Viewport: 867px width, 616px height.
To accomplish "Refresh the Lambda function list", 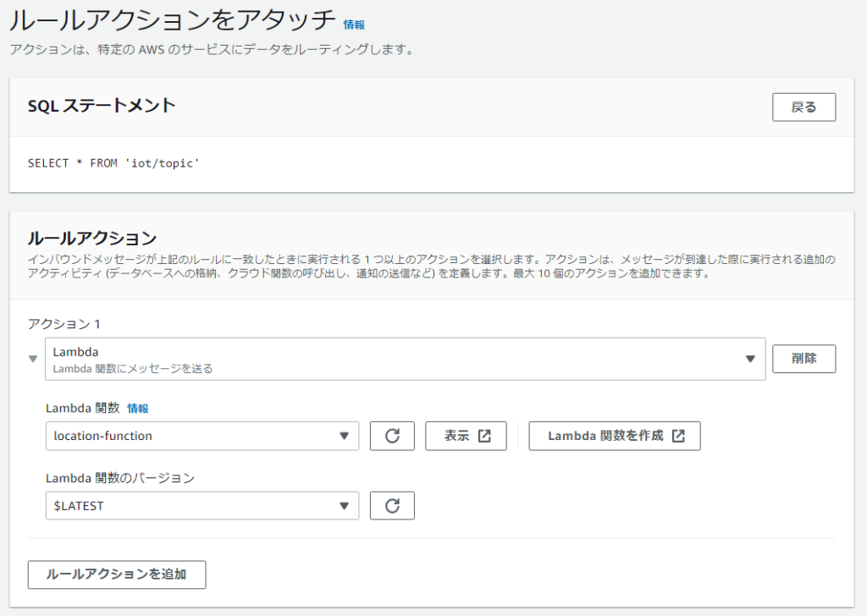I will pos(392,436).
